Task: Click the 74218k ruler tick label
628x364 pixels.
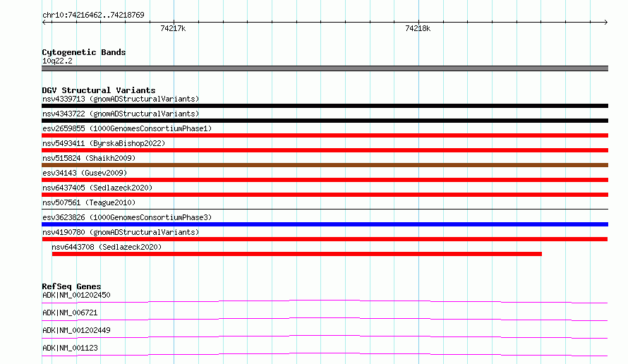Action: tap(418, 28)
